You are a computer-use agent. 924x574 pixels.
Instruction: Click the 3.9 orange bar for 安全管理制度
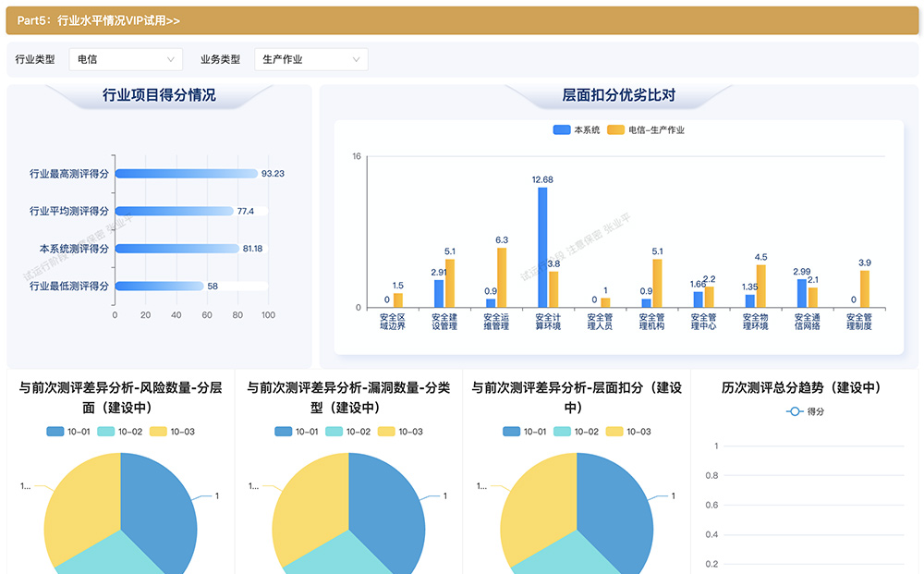click(865, 289)
